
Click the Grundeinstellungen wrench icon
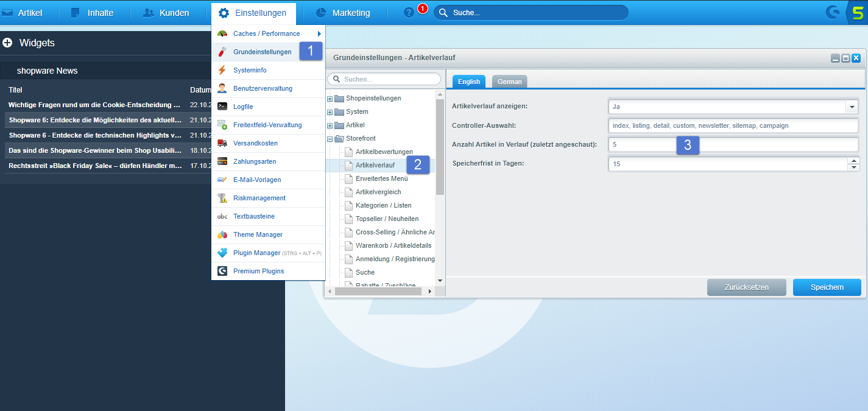tap(222, 52)
